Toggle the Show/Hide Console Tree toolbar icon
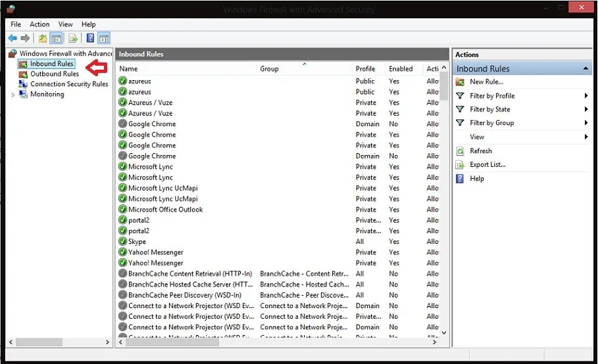Screen dimensions: 598x364 click(57, 38)
